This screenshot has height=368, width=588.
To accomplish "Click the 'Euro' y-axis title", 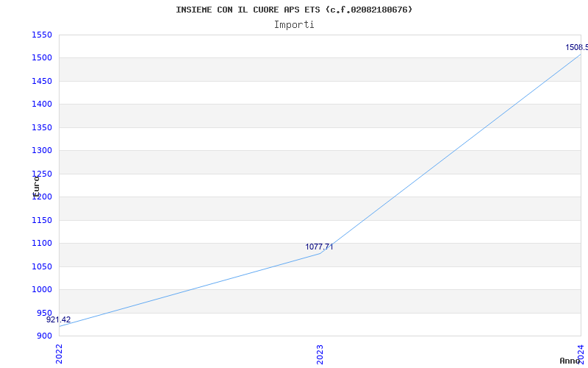I will (36, 186).
